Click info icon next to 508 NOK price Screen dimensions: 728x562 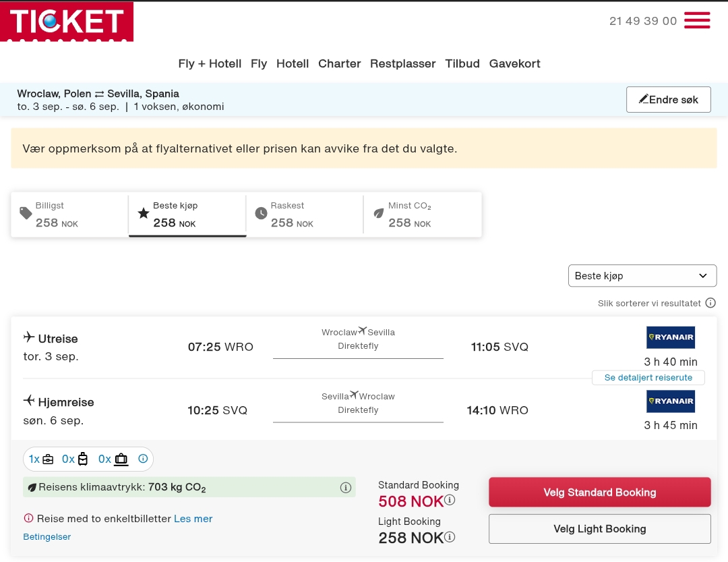click(x=450, y=500)
